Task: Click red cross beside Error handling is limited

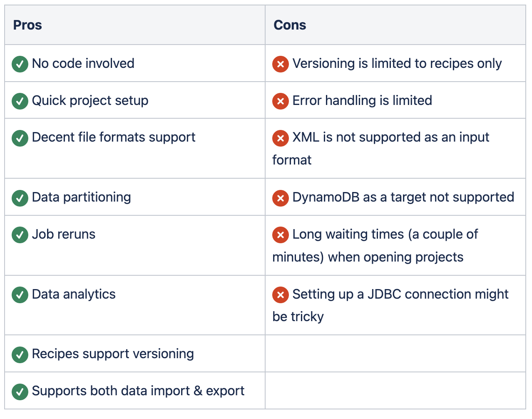Action: (281, 101)
